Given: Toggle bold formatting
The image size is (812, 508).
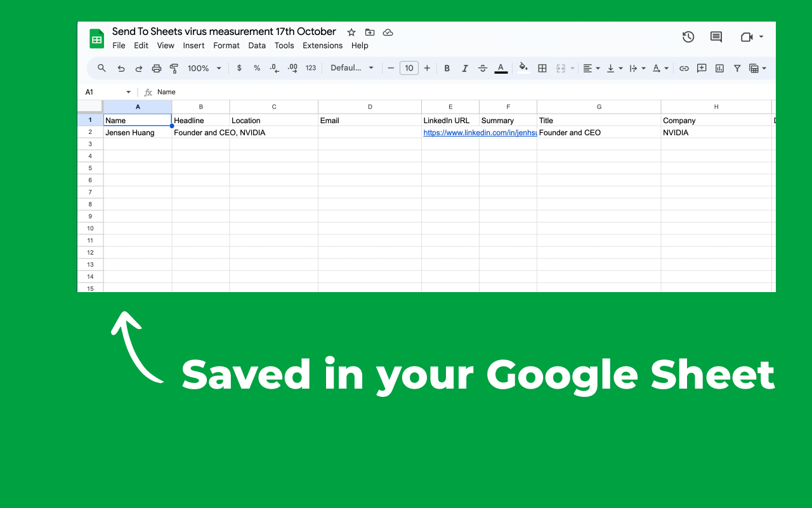Looking at the screenshot, I should point(447,68).
